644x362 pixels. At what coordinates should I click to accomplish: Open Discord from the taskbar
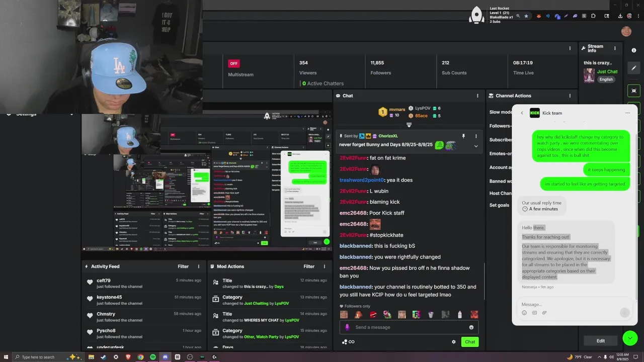click(165, 357)
